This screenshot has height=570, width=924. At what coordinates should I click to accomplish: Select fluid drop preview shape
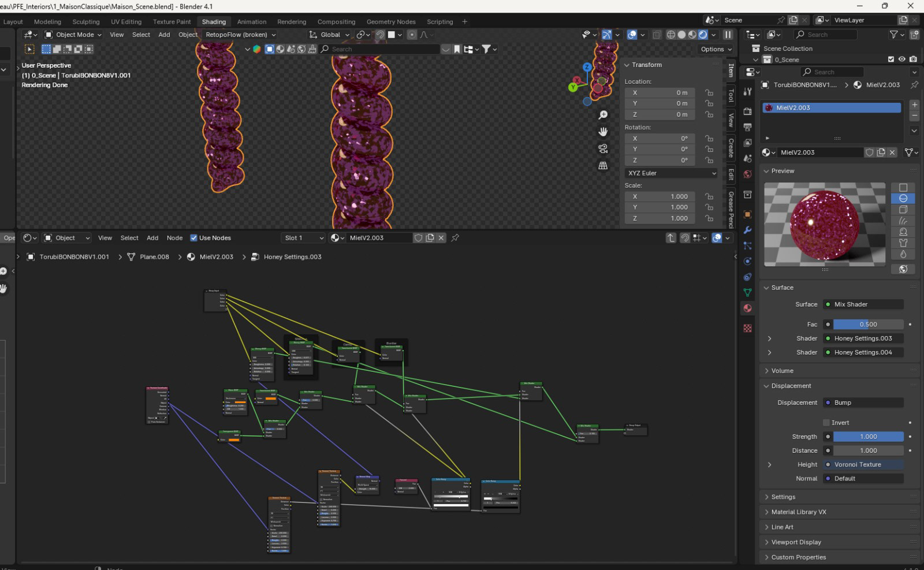pos(903,254)
